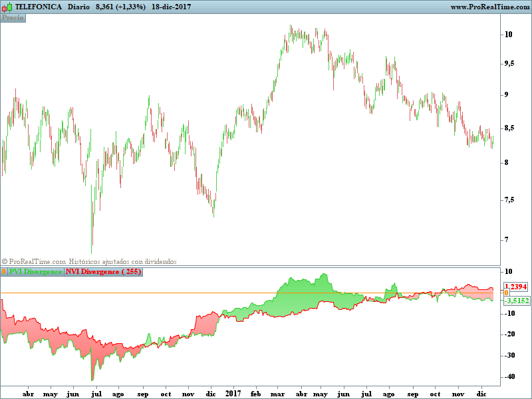The width and height of the screenshot is (532, 399).
Task: Open NVI Divergence (255) indicator settings
Action: coord(104,272)
